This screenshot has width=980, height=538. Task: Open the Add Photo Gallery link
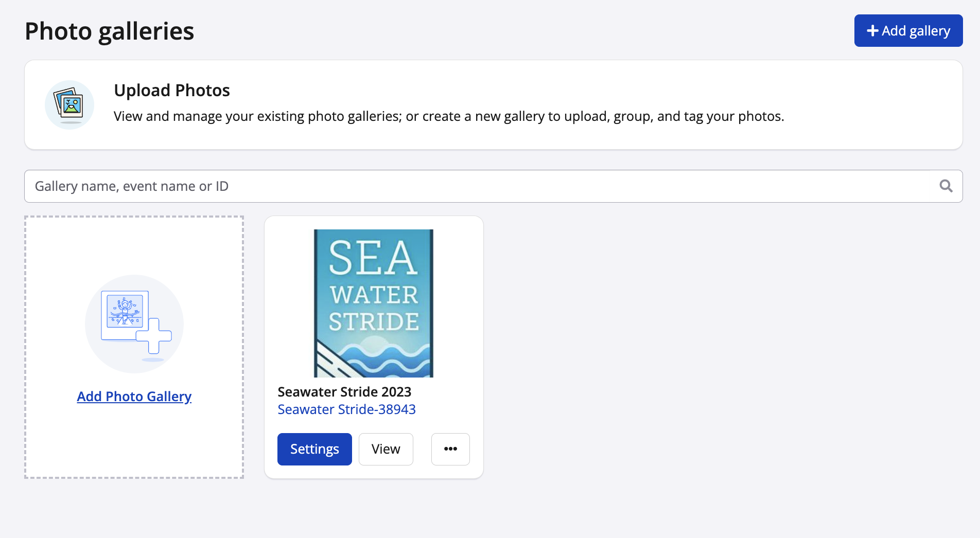pos(134,397)
